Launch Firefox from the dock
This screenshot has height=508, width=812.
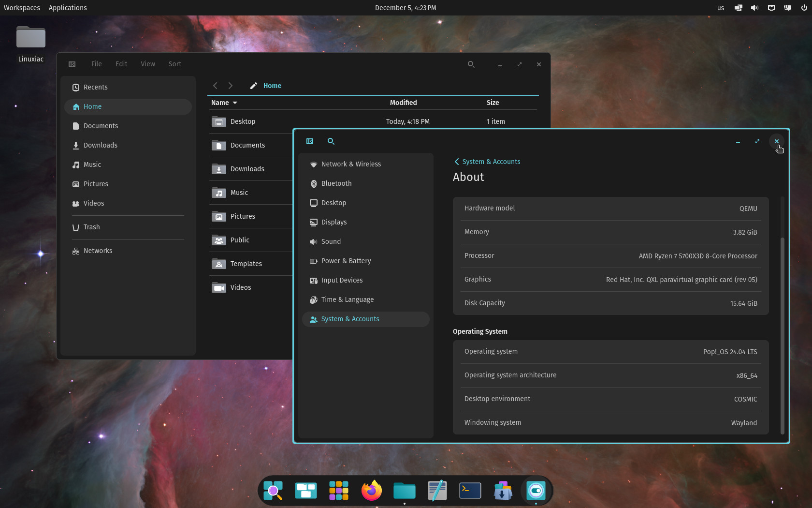click(372, 491)
